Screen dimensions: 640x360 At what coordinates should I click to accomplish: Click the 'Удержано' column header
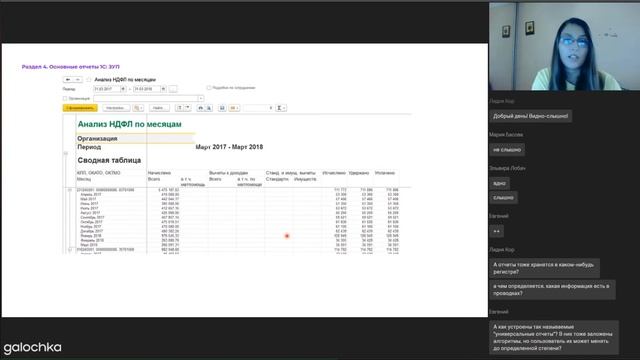tap(359, 173)
